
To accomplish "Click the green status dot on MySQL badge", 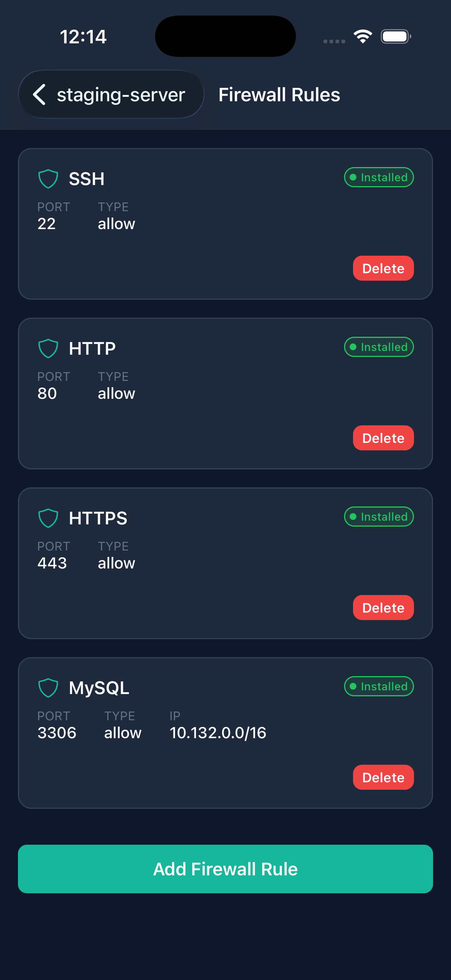I will tap(353, 686).
